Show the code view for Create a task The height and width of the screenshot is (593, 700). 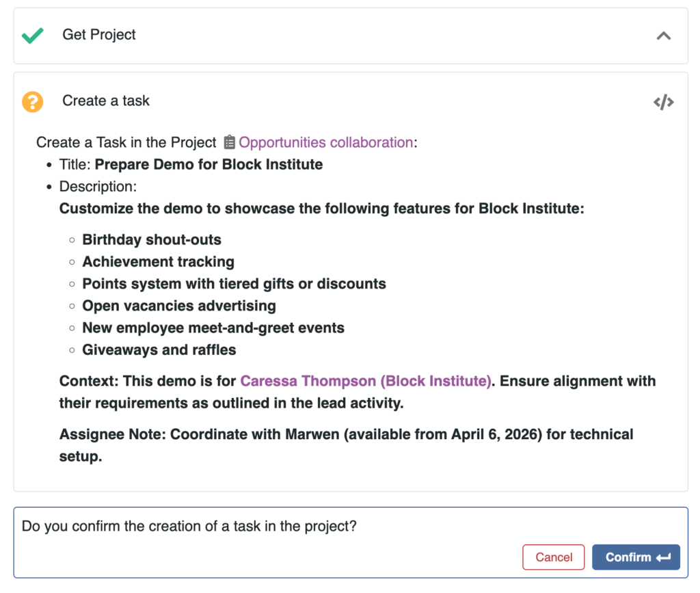coord(663,103)
